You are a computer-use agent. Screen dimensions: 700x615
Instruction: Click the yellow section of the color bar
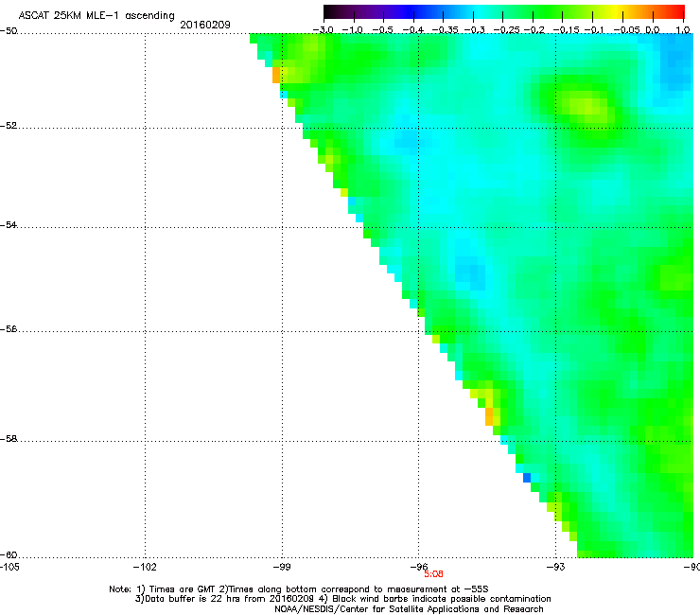click(619, 12)
